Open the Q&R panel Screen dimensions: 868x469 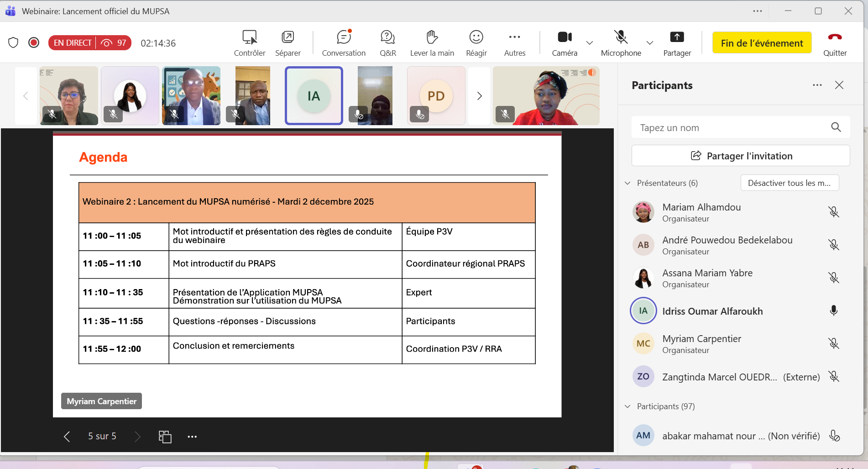click(x=387, y=37)
